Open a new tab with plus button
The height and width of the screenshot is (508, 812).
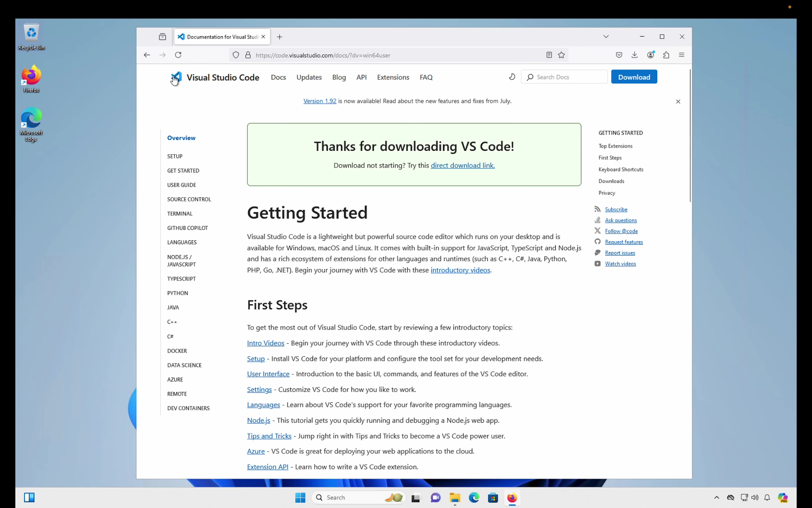click(279, 37)
